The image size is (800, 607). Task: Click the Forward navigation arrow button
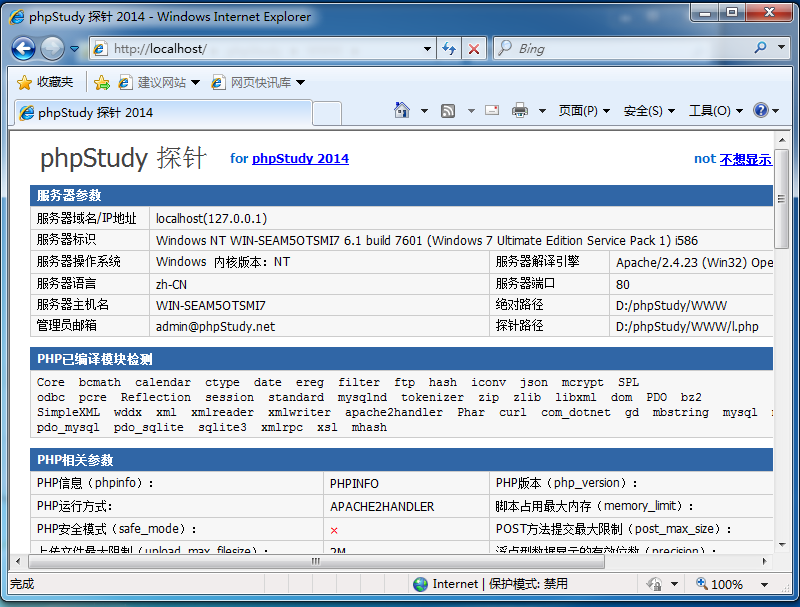point(52,49)
